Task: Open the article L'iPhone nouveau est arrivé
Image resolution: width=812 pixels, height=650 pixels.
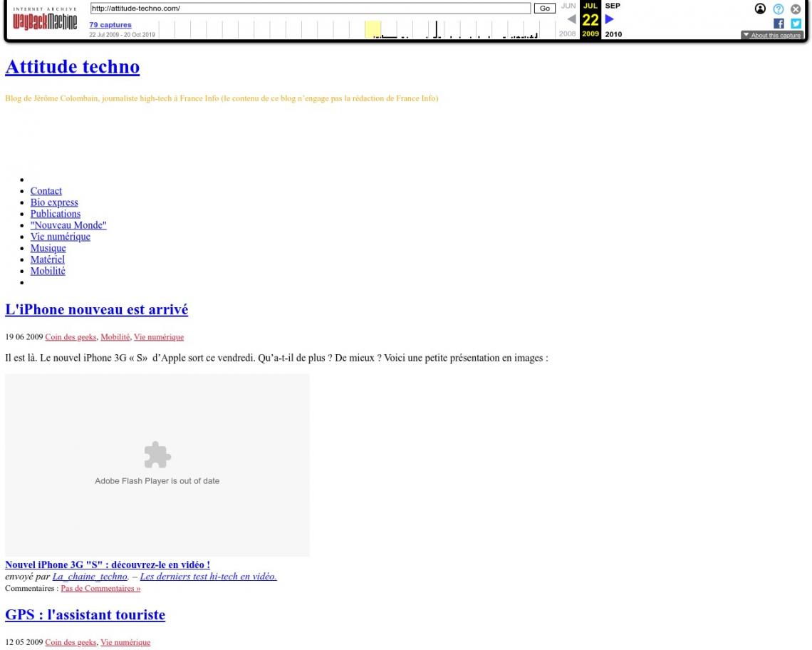Action: 97,309
